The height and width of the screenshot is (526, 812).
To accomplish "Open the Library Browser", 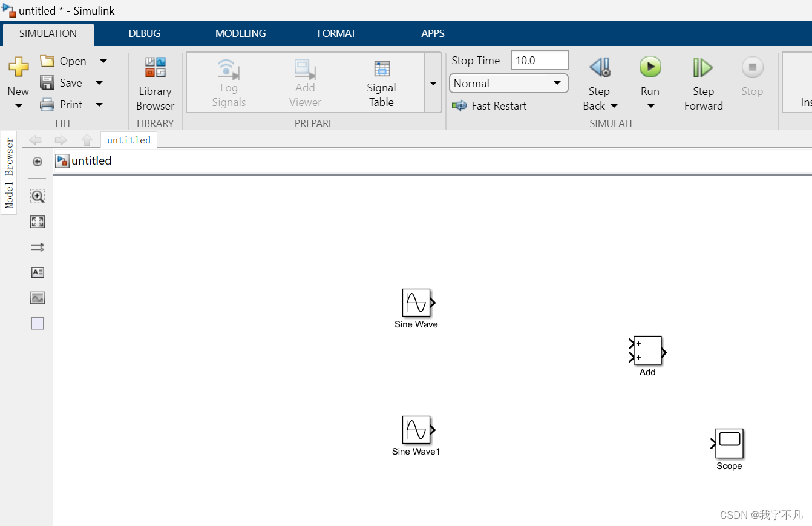I will pyautogui.click(x=155, y=84).
